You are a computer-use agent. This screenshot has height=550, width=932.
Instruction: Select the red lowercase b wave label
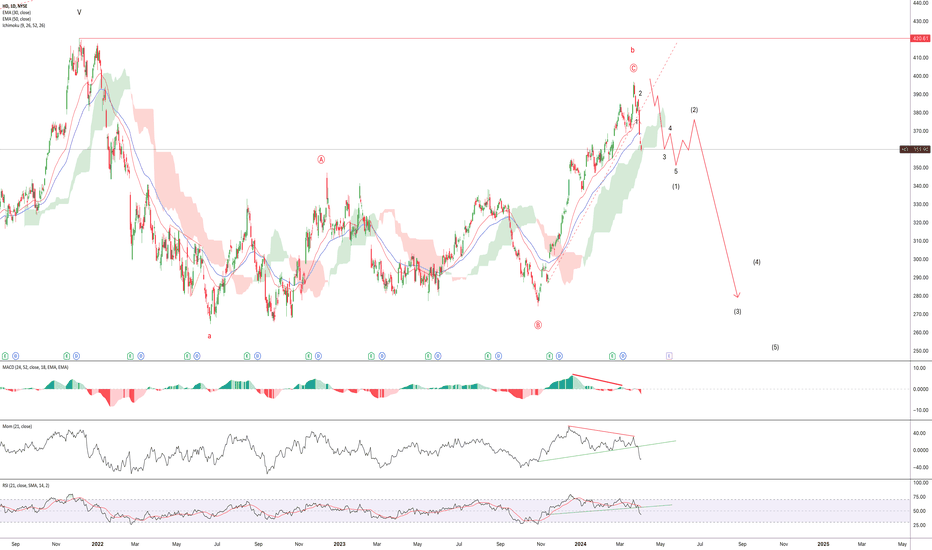tap(632, 50)
